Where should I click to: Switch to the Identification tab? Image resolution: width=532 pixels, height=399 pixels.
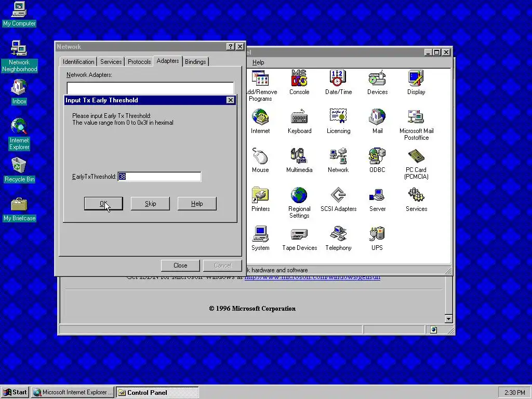[x=78, y=62]
